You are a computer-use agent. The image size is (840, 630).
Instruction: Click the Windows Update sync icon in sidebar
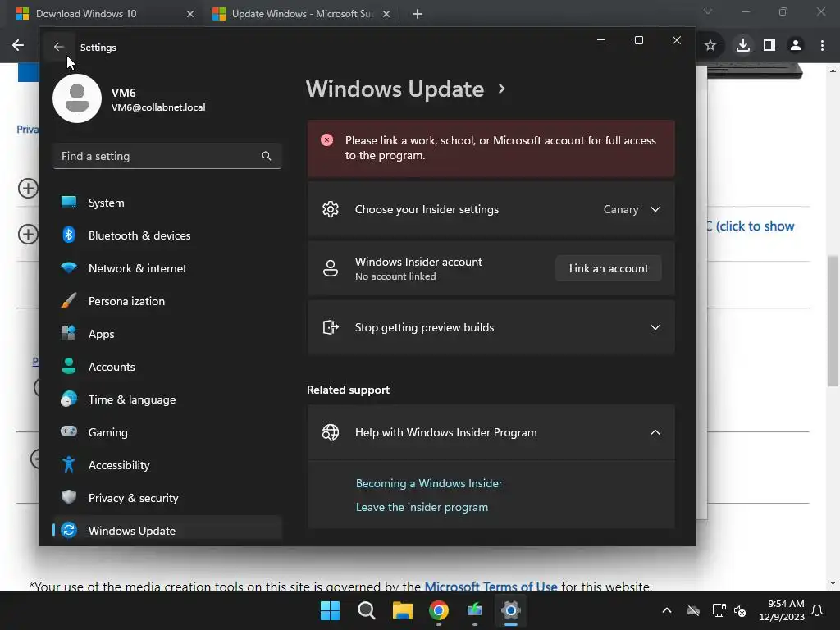[x=69, y=531]
